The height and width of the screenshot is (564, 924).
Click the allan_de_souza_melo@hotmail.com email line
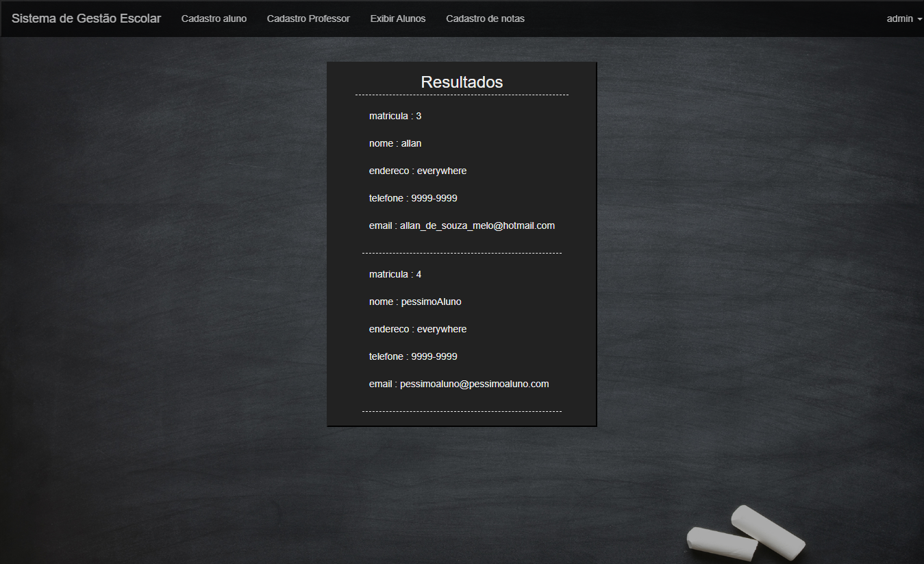click(x=462, y=225)
